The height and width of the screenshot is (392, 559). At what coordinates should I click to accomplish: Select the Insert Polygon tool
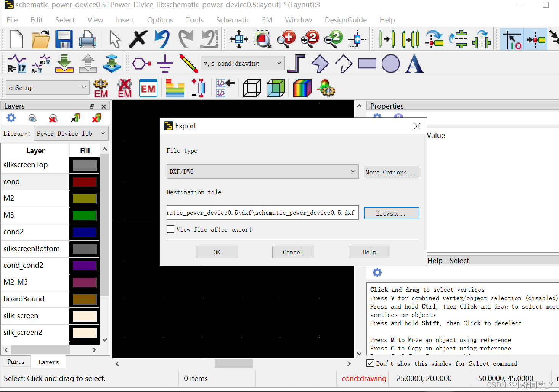[x=320, y=63]
